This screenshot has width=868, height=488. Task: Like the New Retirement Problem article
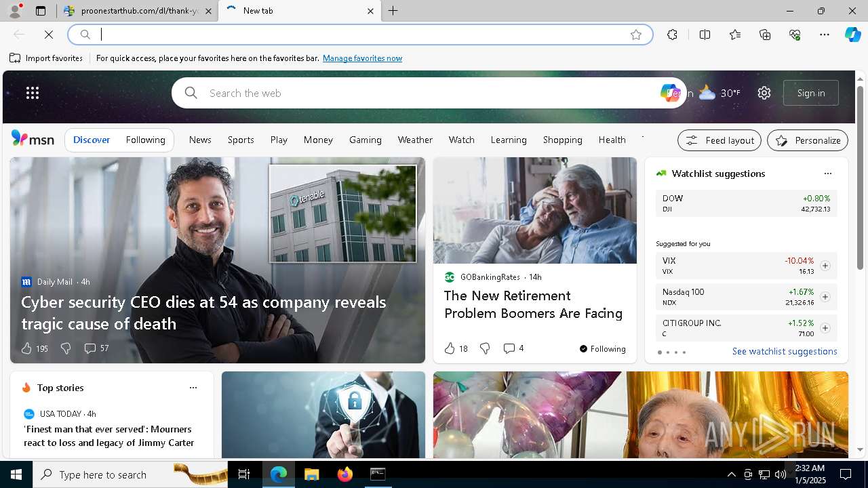coord(456,348)
